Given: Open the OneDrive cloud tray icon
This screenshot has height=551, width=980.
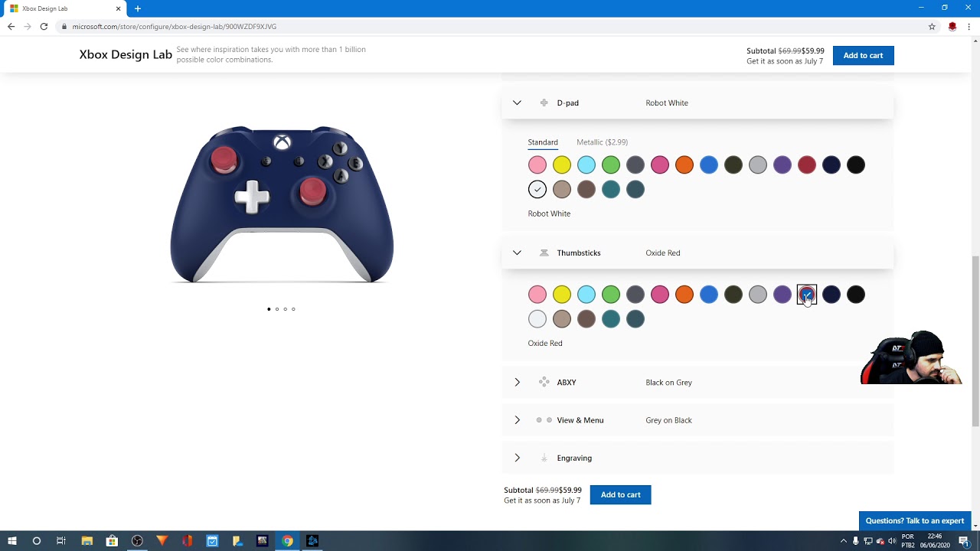Looking at the screenshot, I should pyautogui.click(x=880, y=541).
